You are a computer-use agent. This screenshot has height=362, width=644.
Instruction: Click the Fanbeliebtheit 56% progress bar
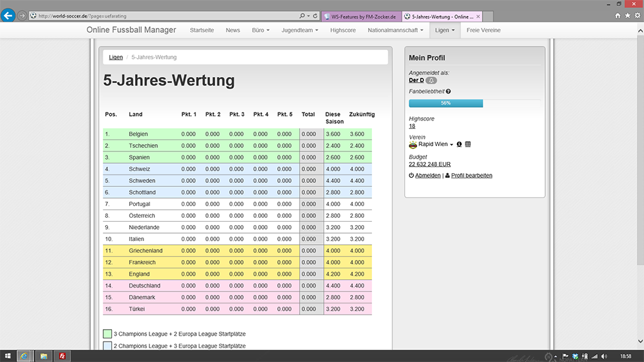(446, 103)
